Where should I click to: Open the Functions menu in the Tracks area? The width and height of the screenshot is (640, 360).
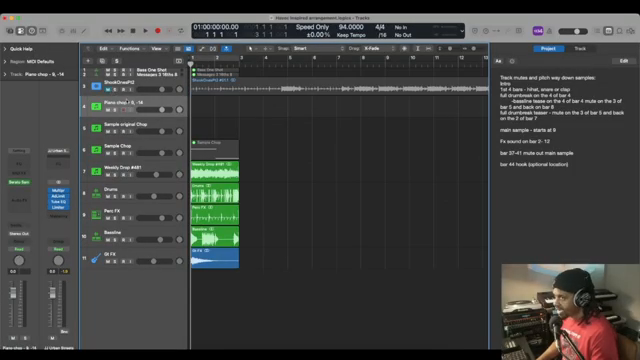pos(132,49)
